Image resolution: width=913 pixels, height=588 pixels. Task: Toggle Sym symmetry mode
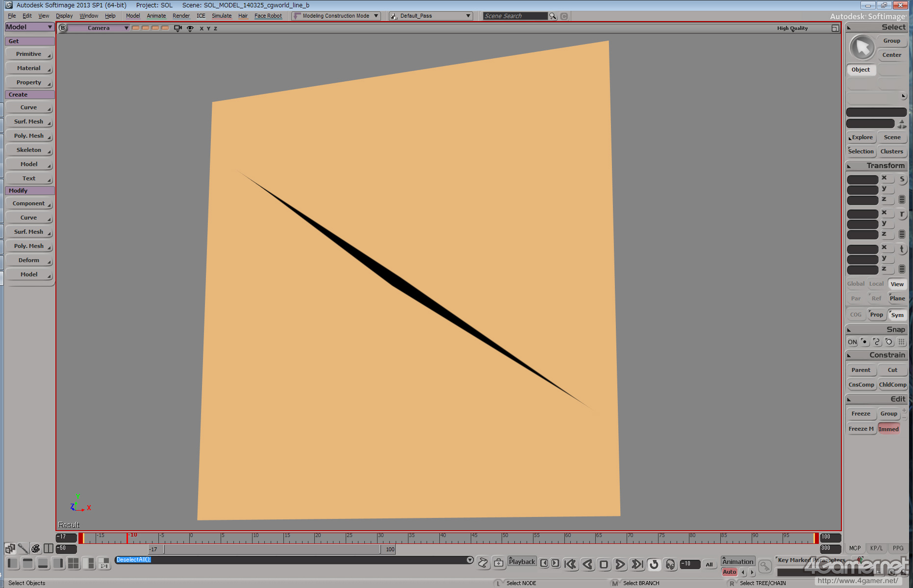[897, 315]
